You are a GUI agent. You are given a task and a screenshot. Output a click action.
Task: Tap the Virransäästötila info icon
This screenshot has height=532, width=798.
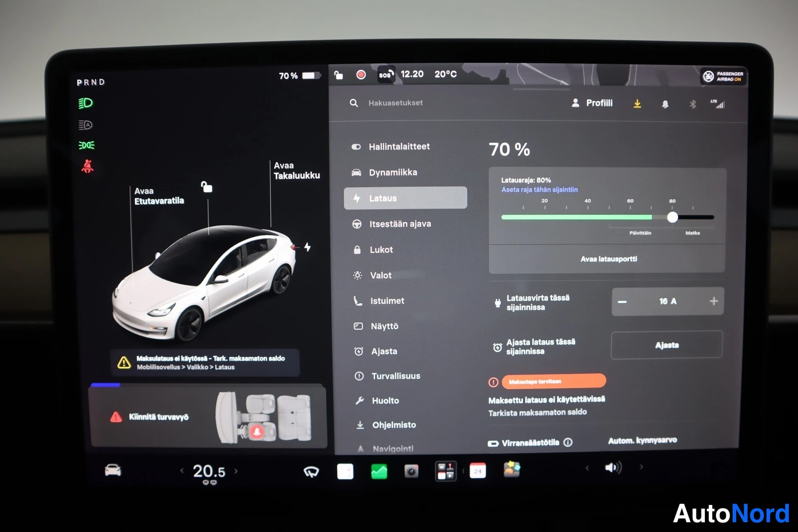pyautogui.click(x=568, y=442)
